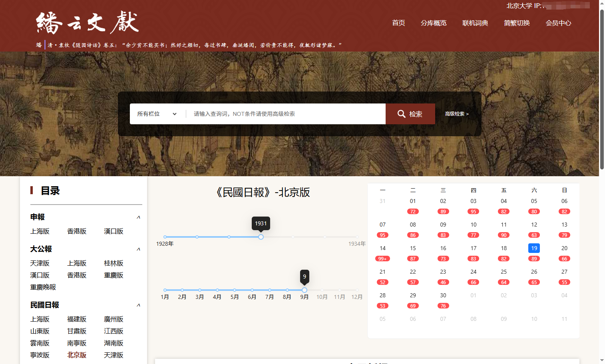Open 联机词典 navigation item
Viewport: 605px width, 364px height.
pos(475,23)
